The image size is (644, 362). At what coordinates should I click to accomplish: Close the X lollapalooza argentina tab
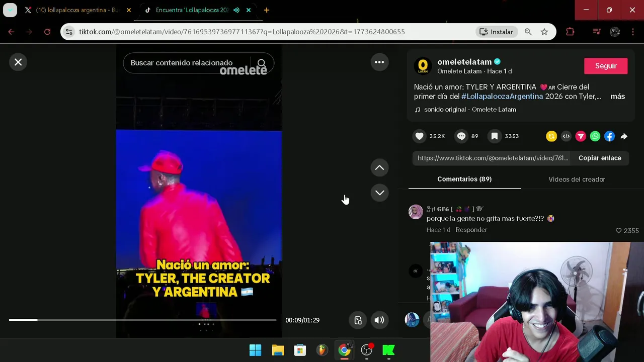[129, 10]
